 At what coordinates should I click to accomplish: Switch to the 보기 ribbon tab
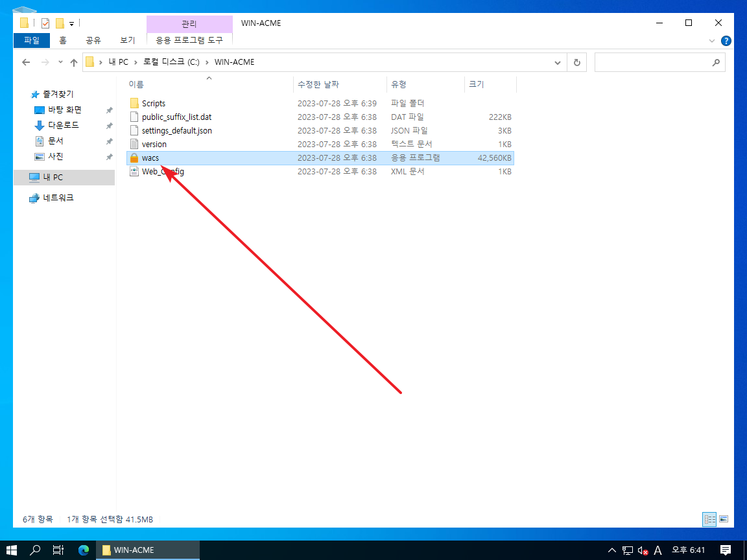(x=128, y=40)
